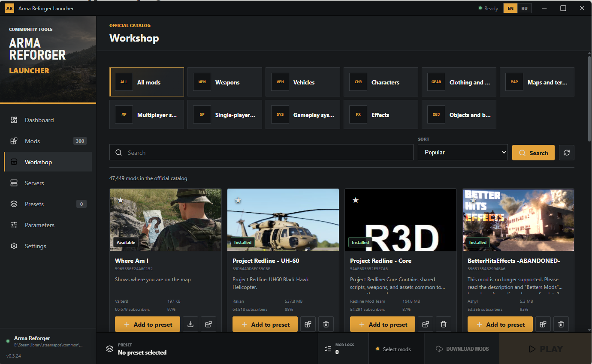Click Arma Reforger game path entry
Image resolution: width=592 pixels, height=364 pixels.
tap(48, 341)
